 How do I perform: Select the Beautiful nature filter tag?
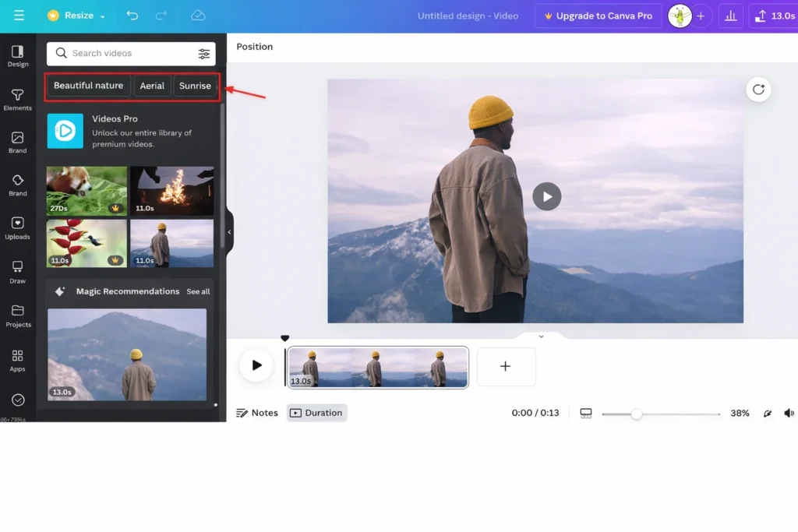pos(88,86)
